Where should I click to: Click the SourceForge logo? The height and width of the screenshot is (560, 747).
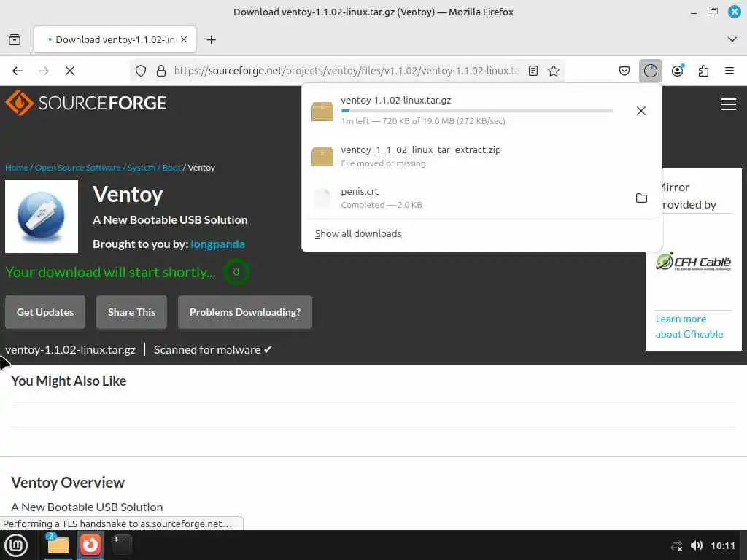point(86,103)
